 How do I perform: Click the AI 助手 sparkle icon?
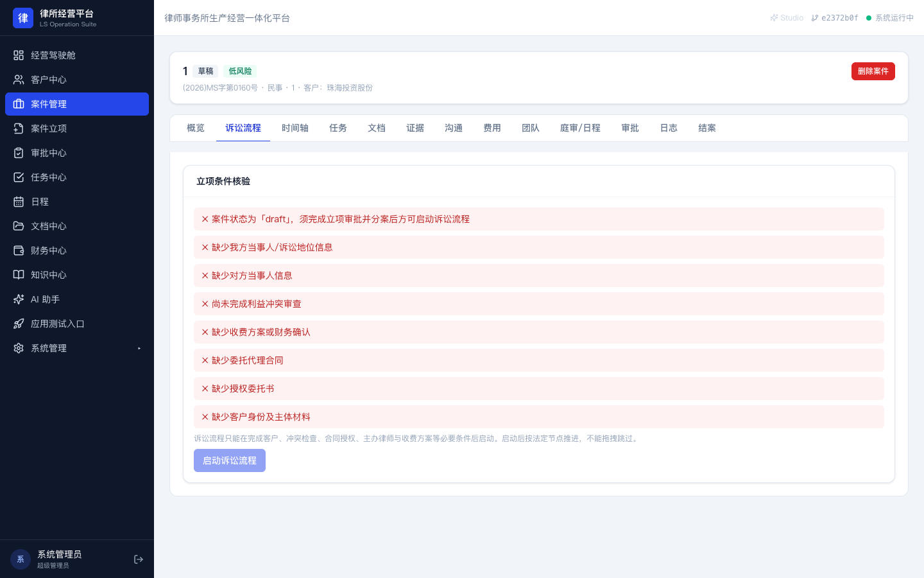coord(19,299)
